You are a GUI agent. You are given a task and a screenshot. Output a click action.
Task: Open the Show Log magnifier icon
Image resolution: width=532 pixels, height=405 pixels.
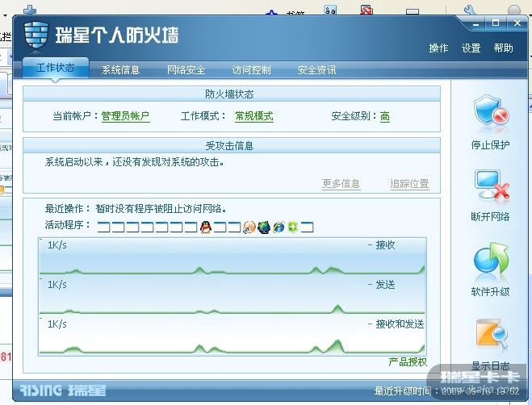[x=492, y=334]
